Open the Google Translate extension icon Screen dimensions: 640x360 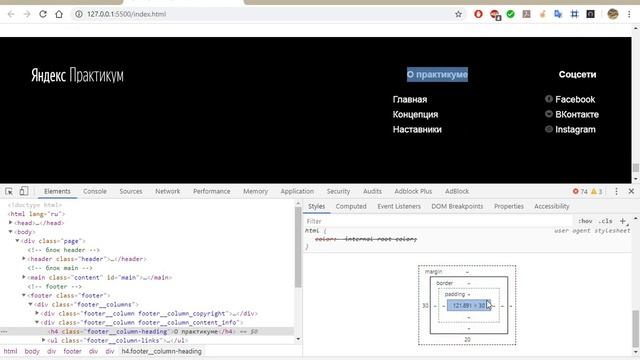tap(558, 14)
